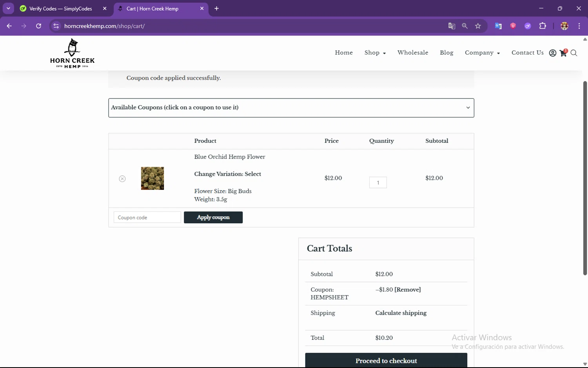Open Chrome three-dot menu

pos(579,26)
